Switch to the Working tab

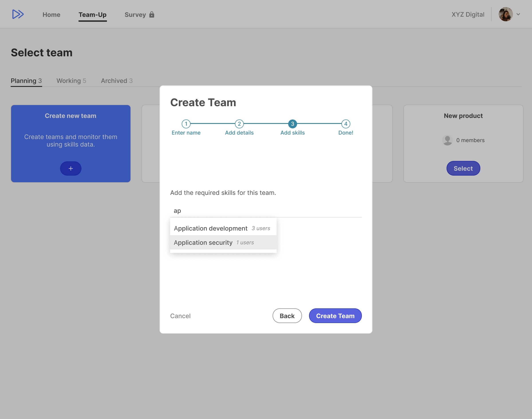[71, 81]
